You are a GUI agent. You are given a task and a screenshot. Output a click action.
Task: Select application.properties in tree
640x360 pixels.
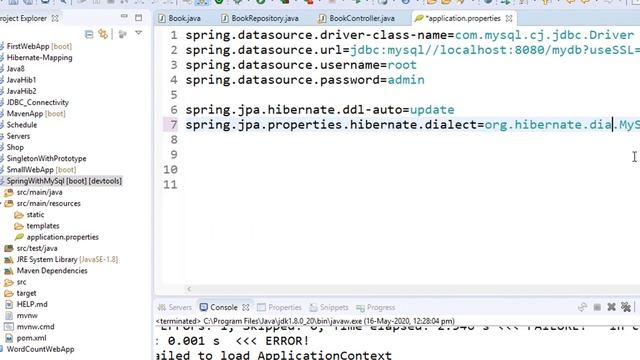pyautogui.click(x=62, y=237)
